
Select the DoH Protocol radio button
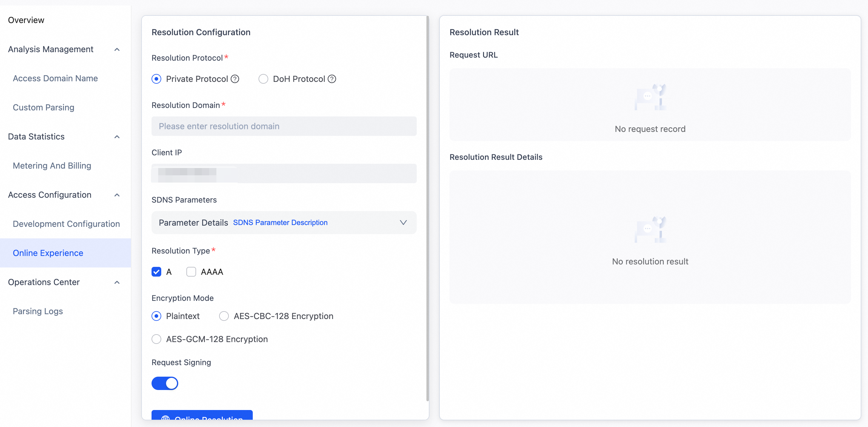pos(263,79)
